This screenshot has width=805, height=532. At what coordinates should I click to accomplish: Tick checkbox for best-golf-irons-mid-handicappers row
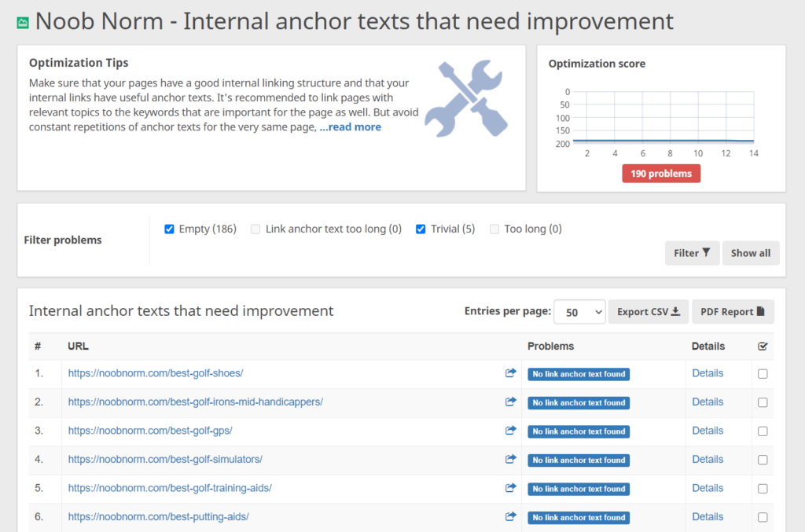click(763, 402)
